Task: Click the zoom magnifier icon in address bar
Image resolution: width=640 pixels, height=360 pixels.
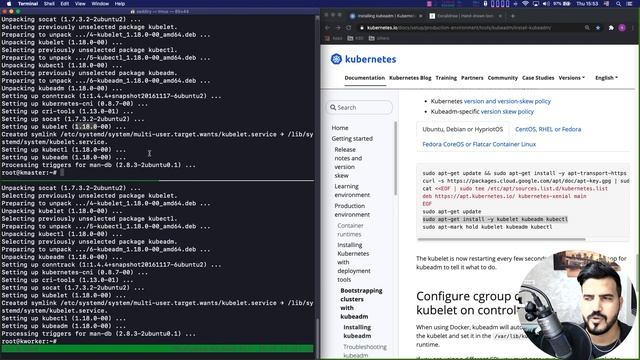Action: click(x=587, y=28)
